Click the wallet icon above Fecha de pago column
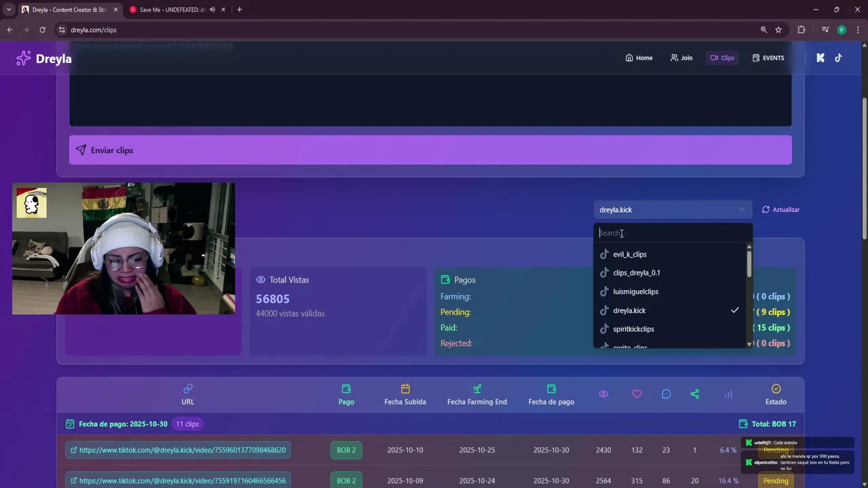The image size is (868, 488). pos(551,388)
